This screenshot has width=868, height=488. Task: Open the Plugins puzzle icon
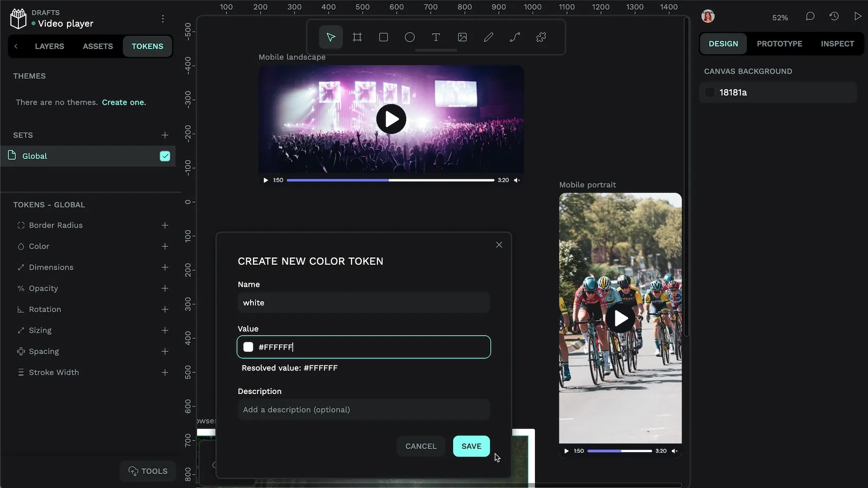click(x=541, y=37)
